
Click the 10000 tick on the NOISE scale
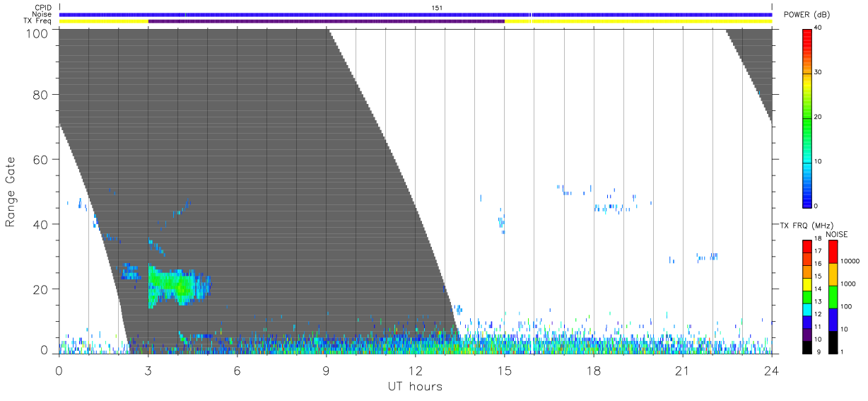coord(850,262)
